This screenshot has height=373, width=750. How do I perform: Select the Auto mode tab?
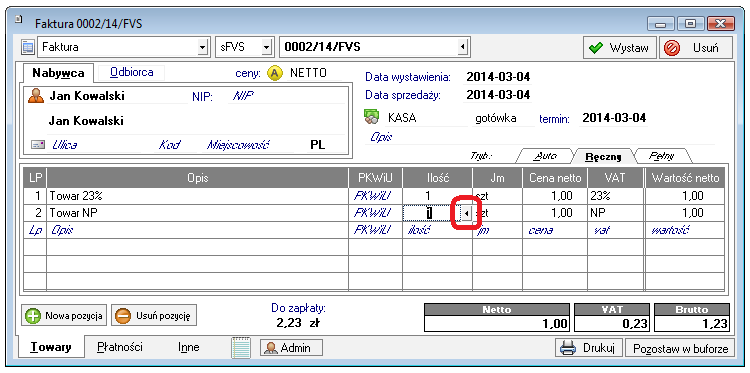tap(545, 156)
